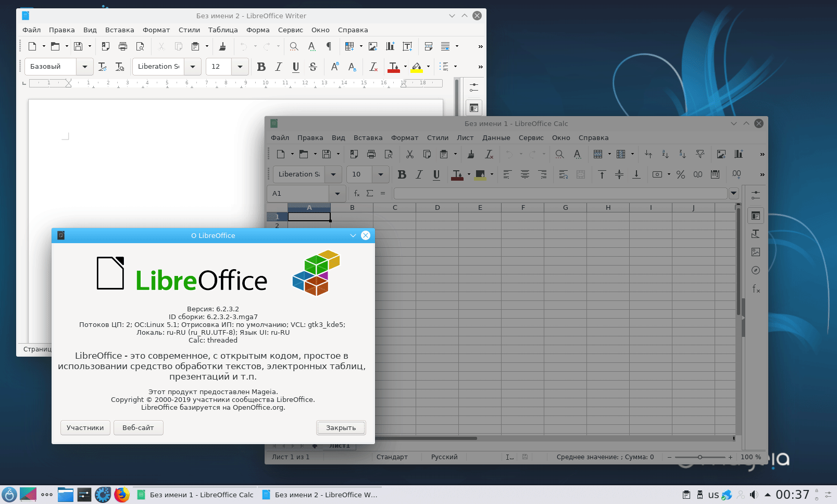Expand the paragraph style dropdown showing Базовый
The image size is (837, 504).
tap(85, 67)
